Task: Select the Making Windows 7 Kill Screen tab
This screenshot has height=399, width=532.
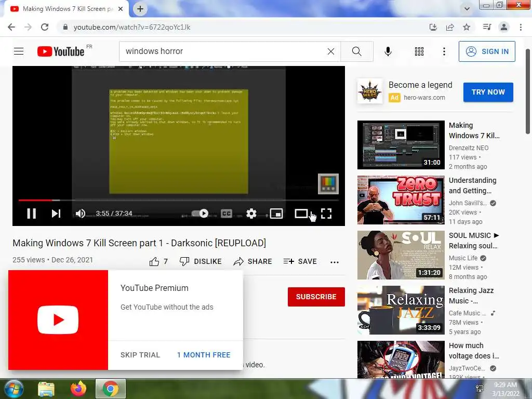Action: 66,9
